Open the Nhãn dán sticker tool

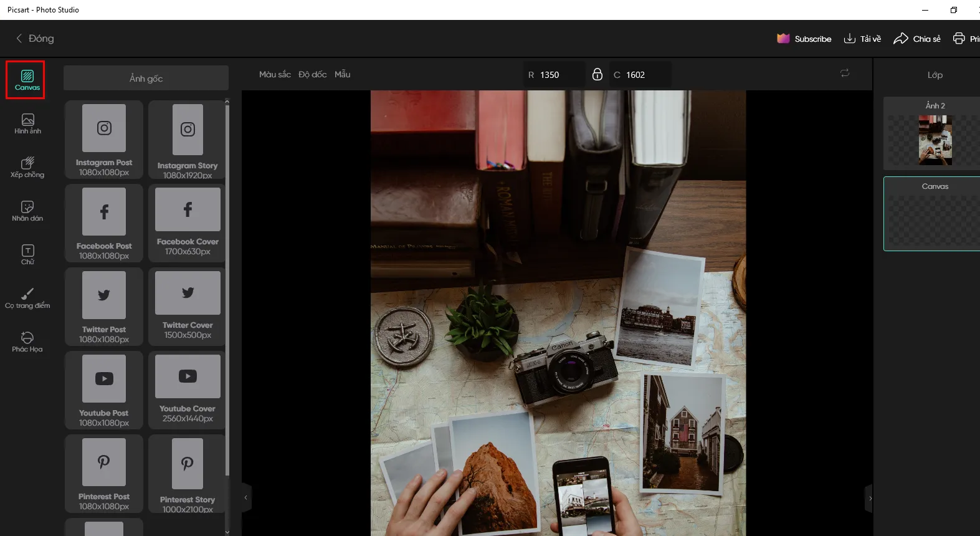(x=27, y=211)
